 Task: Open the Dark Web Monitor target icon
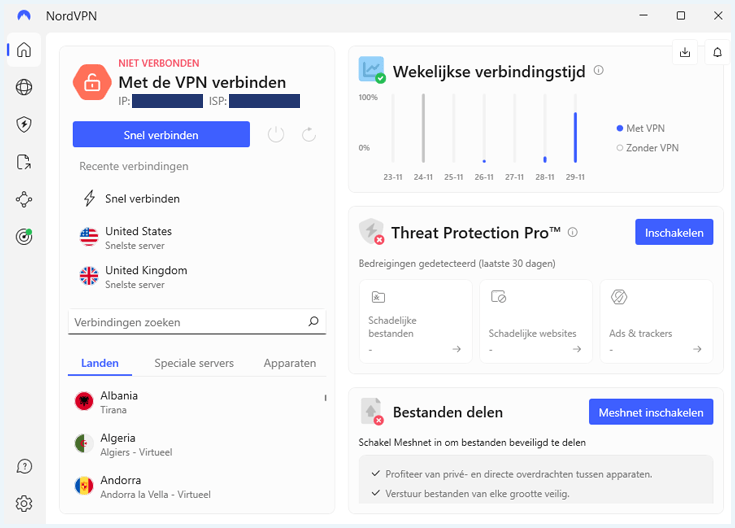24,236
